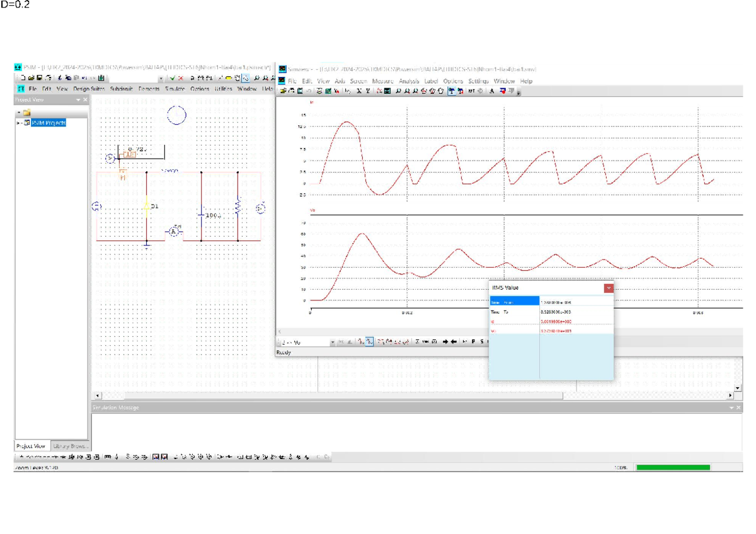Click the dark screen icon in Simview toolbar
756x534 pixels.
click(x=387, y=91)
